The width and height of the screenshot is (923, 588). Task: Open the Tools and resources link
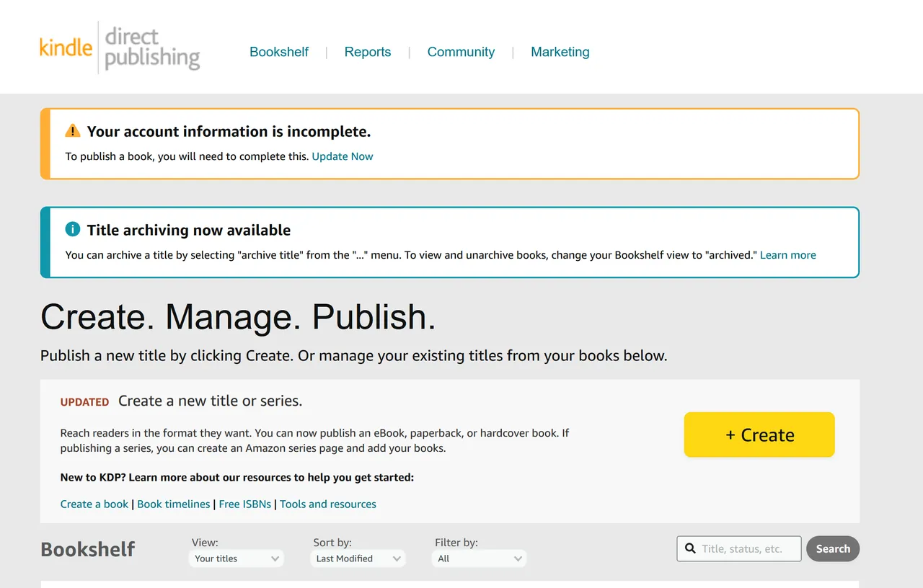pyautogui.click(x=328, y=504)
